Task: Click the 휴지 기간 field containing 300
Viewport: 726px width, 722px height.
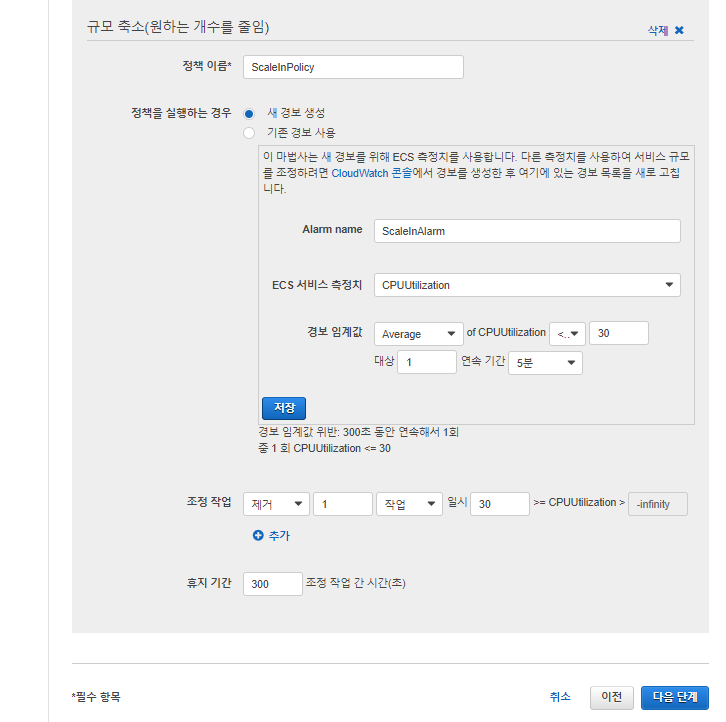Action: point(273,584)
